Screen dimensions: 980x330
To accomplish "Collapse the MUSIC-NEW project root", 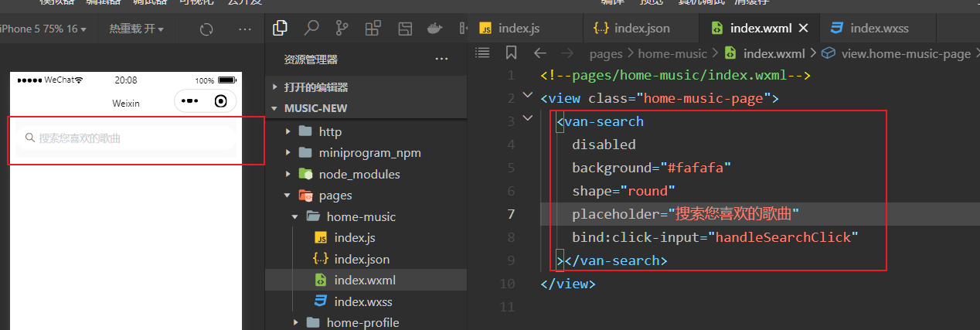I will point(274,109).
